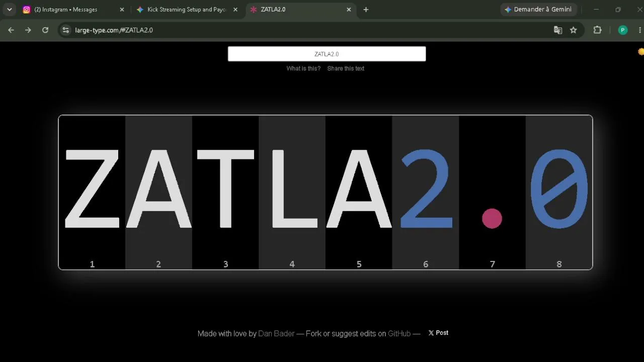Select the ZATLA2.0 tab
644x362 pixels.
(x=301, y=10)
